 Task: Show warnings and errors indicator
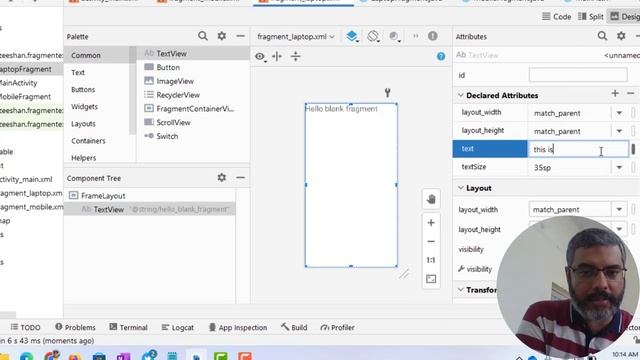[x=433, y=36]
